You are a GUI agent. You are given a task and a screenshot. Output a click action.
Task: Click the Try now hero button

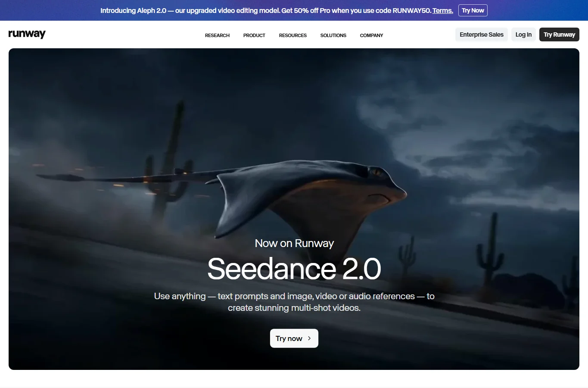coord(294,338)
